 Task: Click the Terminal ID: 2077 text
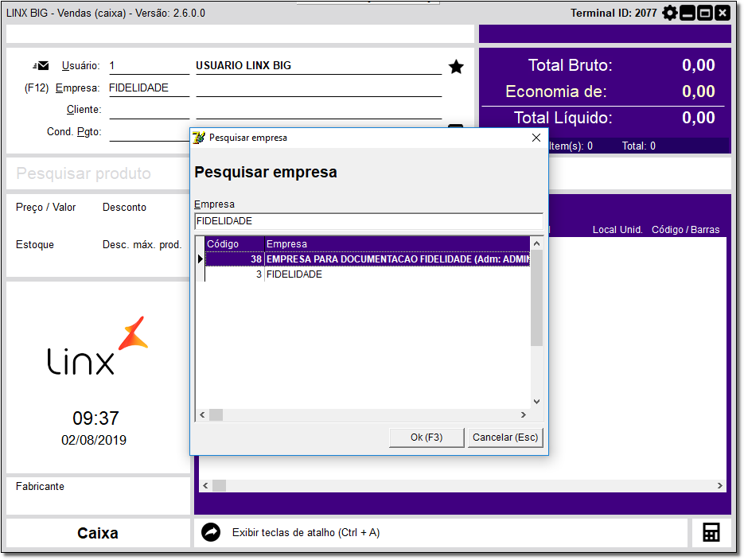coord(613,13)
